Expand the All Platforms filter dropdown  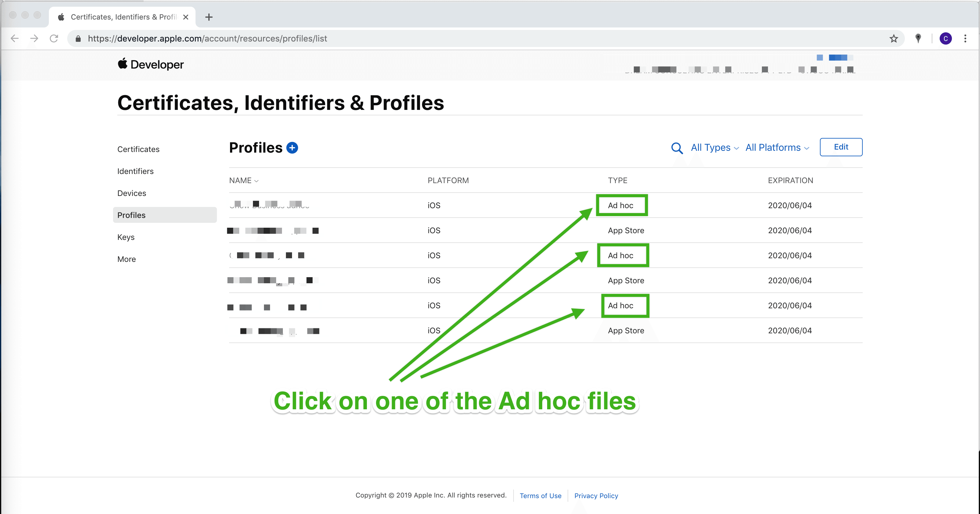[x=777, y=147]
